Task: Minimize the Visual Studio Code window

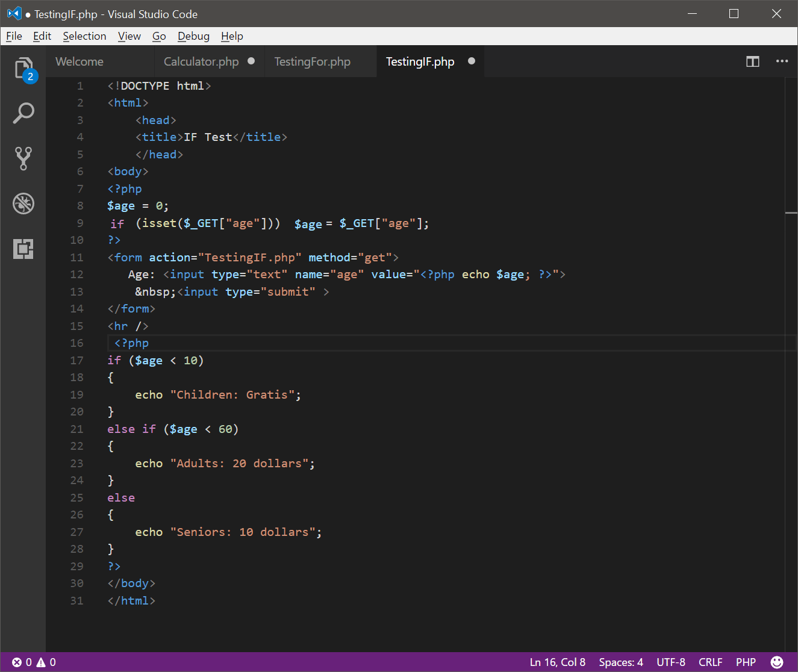Action: point(693,13)
